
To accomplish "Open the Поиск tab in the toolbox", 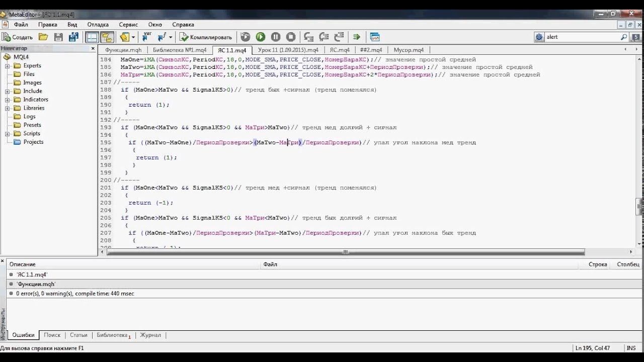I will point(52,335).
